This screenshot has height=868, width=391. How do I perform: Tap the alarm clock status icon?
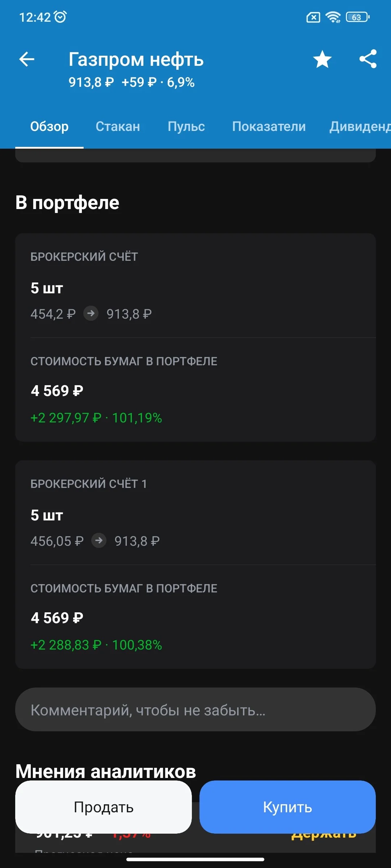tap(60, 17)
